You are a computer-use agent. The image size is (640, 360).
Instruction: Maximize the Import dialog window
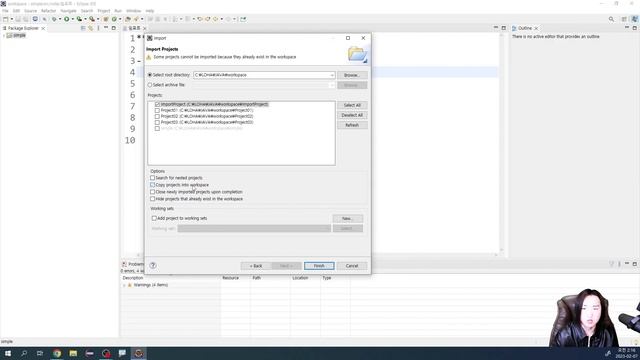pos(348,38)
